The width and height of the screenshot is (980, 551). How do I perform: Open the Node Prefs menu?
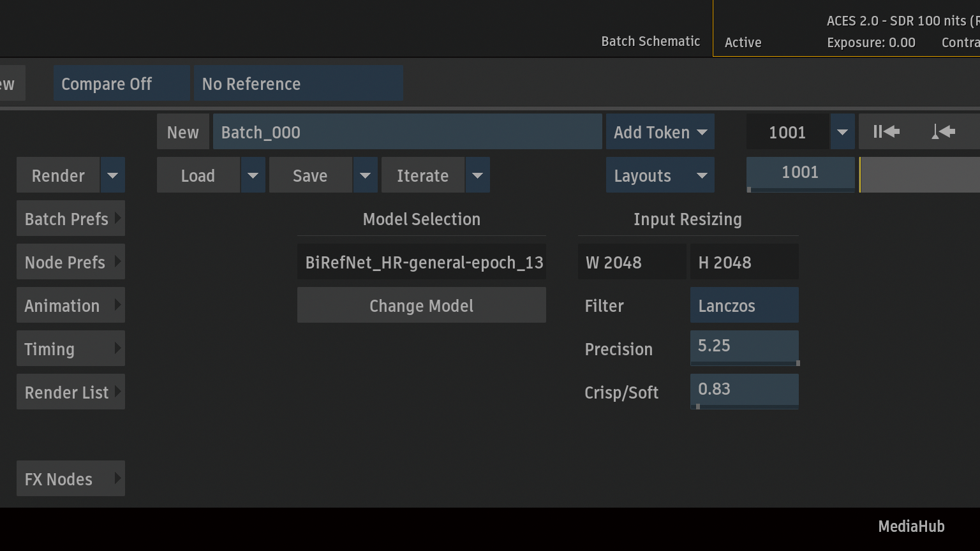[x=70, y=262]
